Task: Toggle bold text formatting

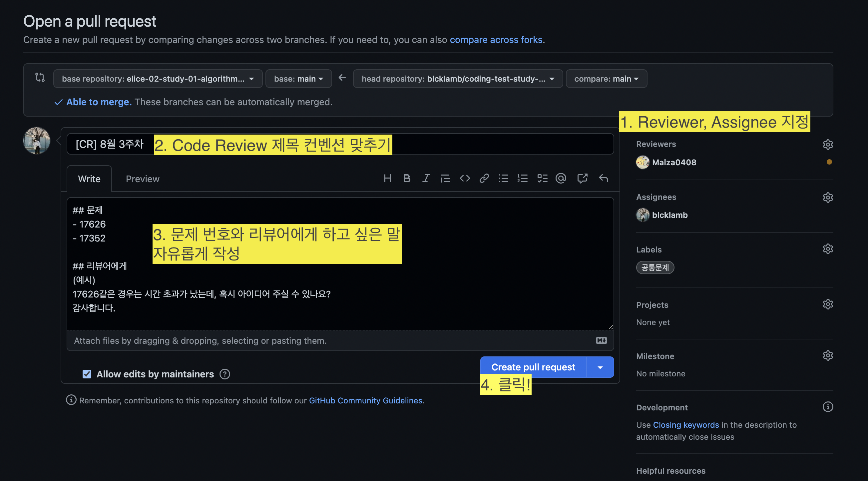Action: point(407,178)
